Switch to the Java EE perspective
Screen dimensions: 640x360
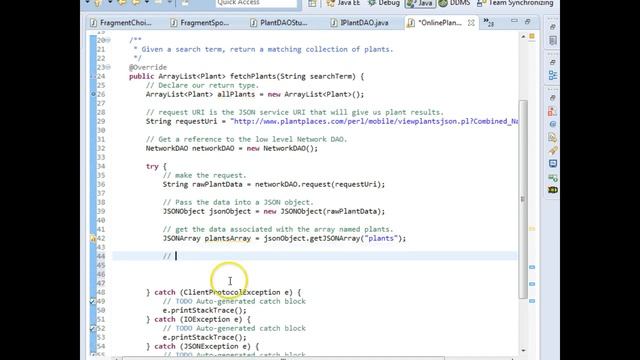point(343,3)
